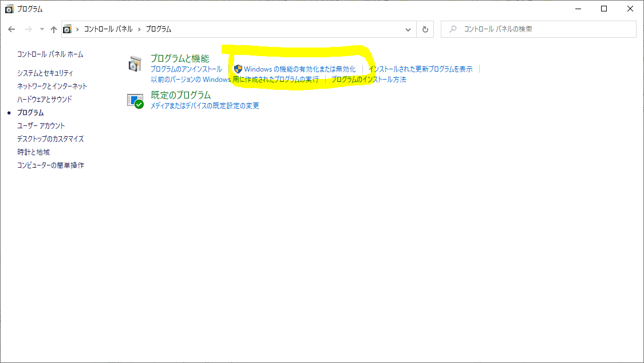The height and width of the screenshot is (363, 644).
Task: Go back with the back arrow
Action: [x=11, y=29]
